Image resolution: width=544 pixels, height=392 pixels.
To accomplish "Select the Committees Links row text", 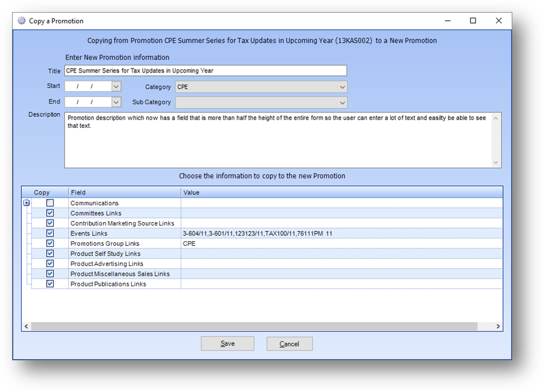I will 96,213.
